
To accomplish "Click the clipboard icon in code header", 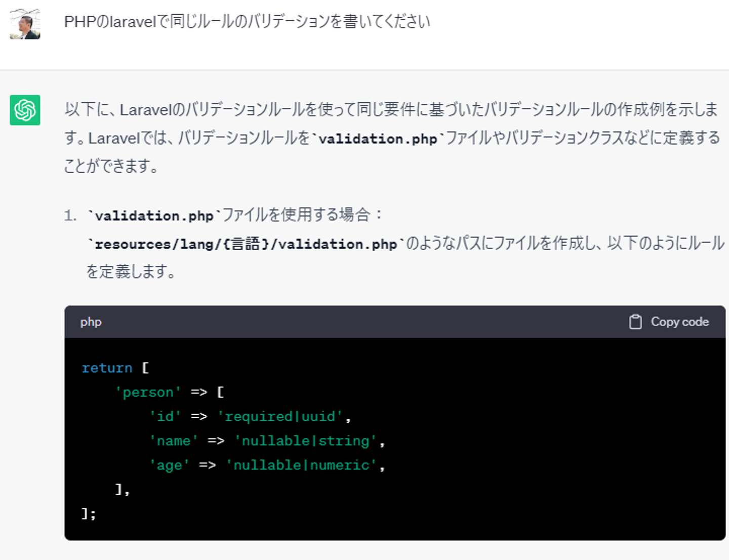I will pyautogui.click(x=635, y=322).
